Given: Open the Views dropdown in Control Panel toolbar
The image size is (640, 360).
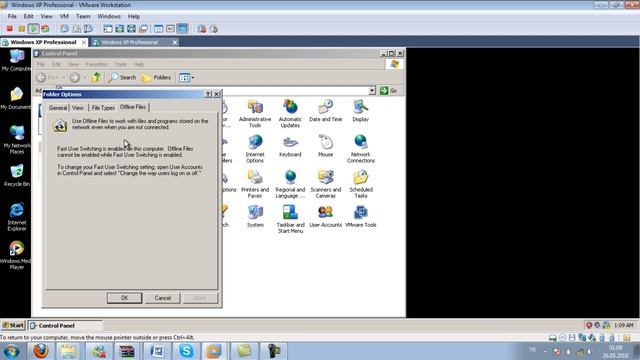Looking at the screenshot, I should pyautogui.click(x=186, y=77).
